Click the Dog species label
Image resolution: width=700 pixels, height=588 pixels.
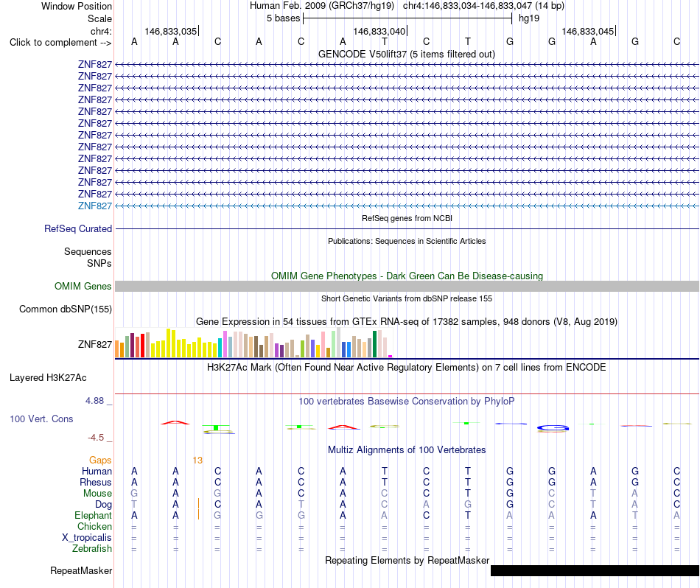point(103,505)
